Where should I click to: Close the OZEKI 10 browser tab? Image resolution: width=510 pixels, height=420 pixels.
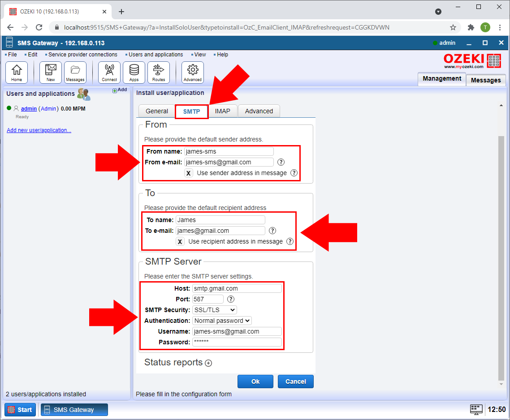point(104,12)
